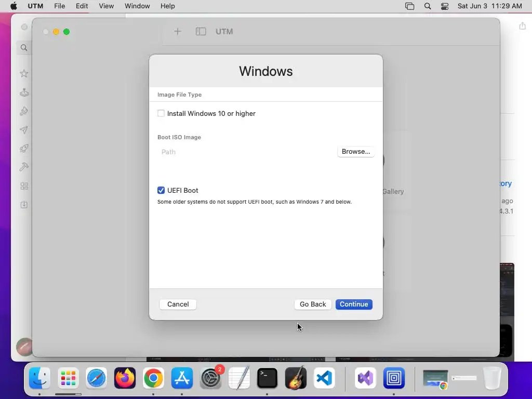
Task: Click the Browse... button for ISO image
Action: pyautogui.click(x=355, y=152)
